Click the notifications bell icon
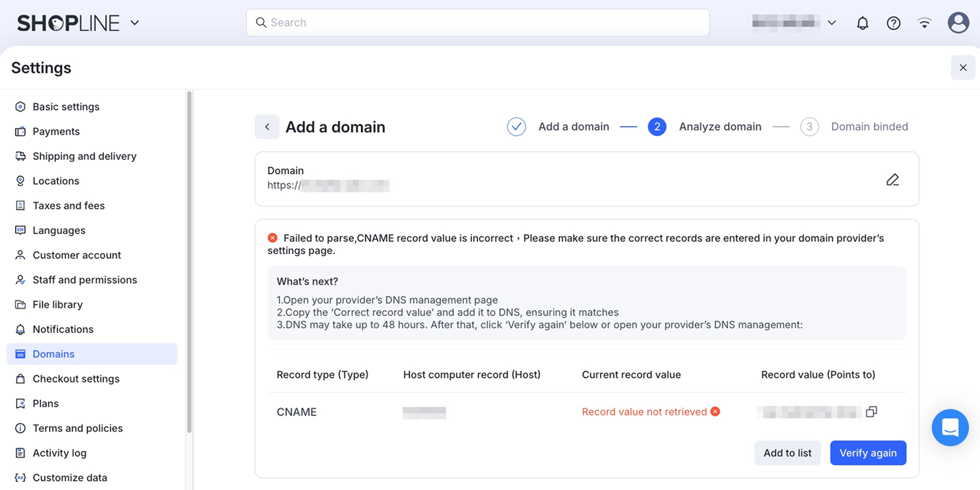This screenshot has height=490, width=980. tap(862, 23)
